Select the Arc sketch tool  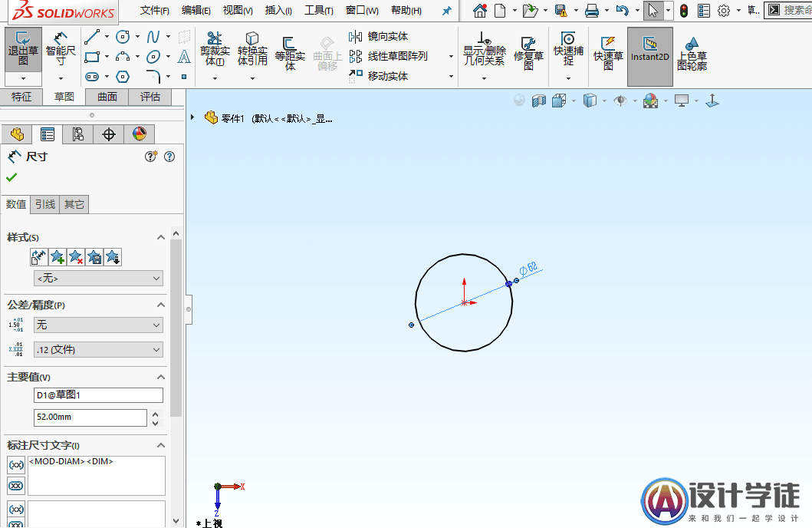pyautogui.click(x=123, y=57)
